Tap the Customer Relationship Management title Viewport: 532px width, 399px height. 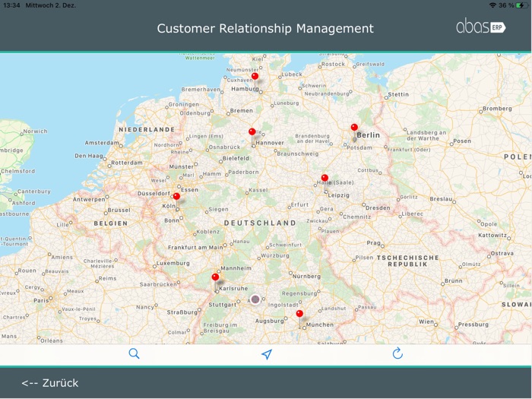coord(265,29)
